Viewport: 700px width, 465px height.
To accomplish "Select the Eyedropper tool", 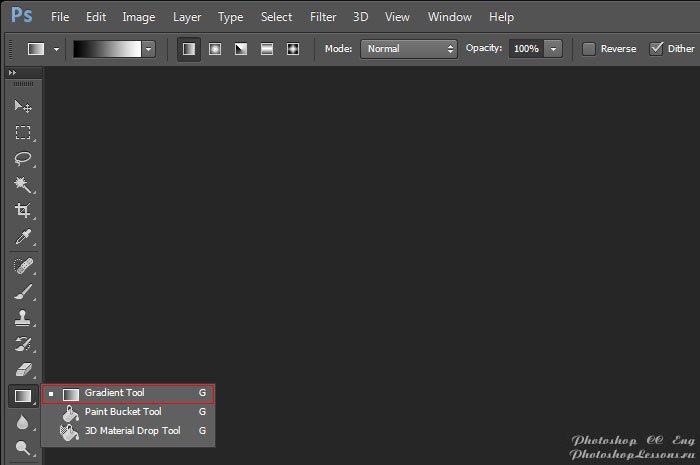I will (x=22, y=237).
